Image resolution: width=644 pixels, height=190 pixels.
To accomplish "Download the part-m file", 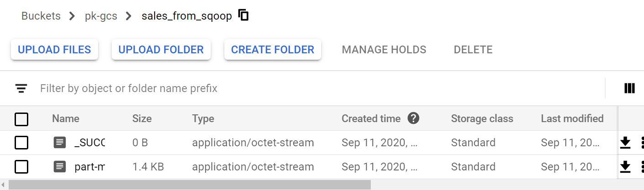I will pos(625,167).
